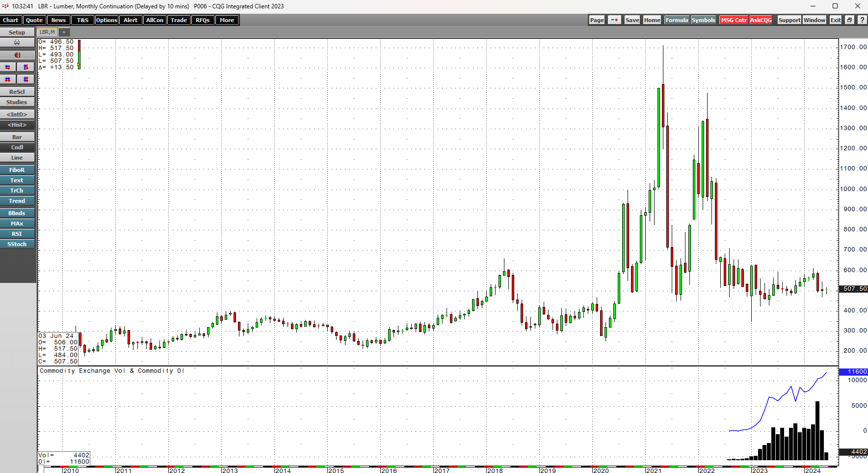Switch chart to Bar display
This screenshot has height=473, width=868.
pyautogui.click(x=17, y=137)
